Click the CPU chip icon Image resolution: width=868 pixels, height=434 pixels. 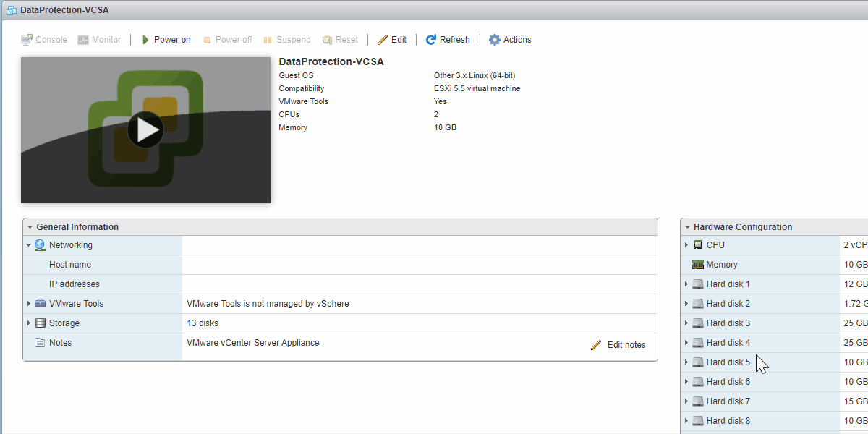point(698,245)
